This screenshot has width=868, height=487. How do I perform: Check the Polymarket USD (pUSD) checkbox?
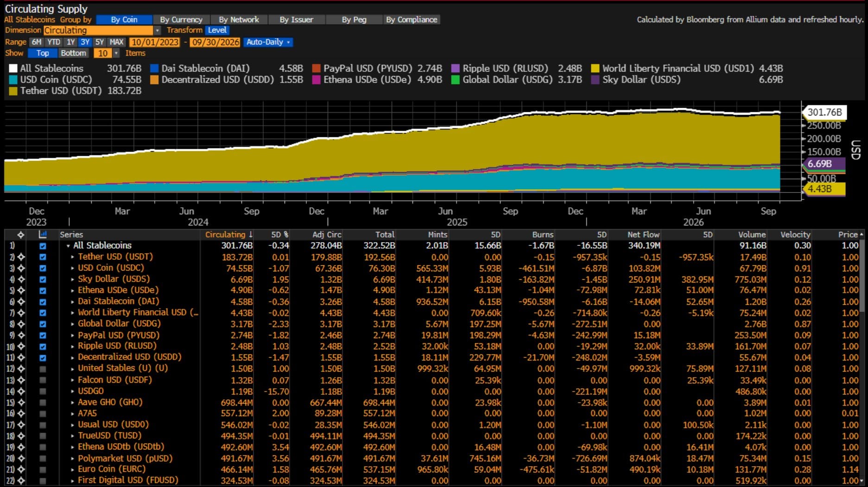(43, 458)
